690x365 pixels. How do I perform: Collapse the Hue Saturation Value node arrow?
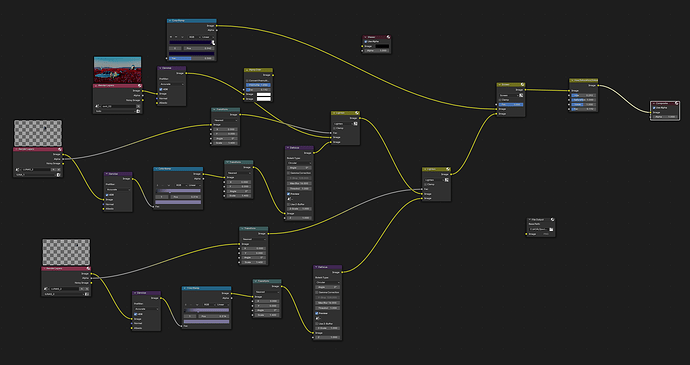(x=572, y=81)
